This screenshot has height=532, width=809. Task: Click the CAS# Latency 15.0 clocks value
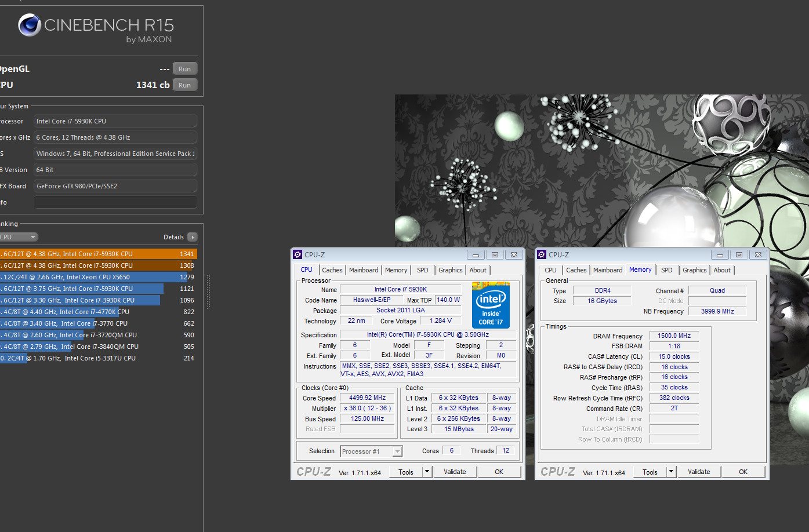674,357
